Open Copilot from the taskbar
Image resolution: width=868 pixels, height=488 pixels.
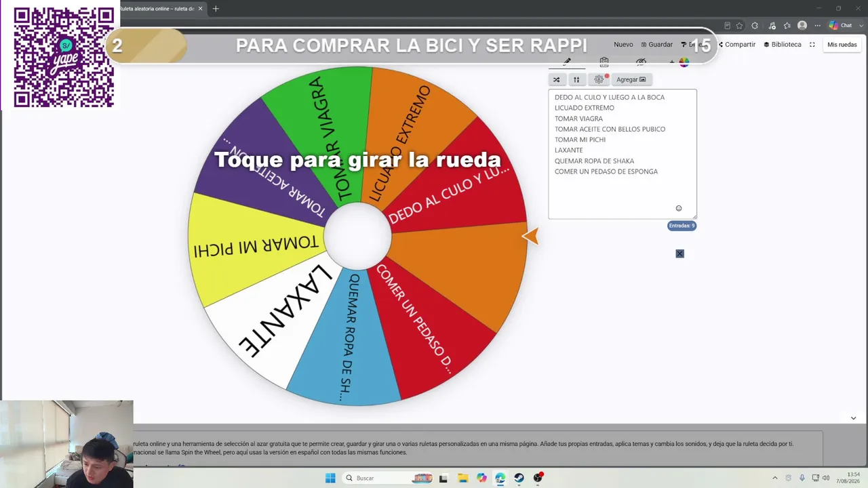click(481, 478)
